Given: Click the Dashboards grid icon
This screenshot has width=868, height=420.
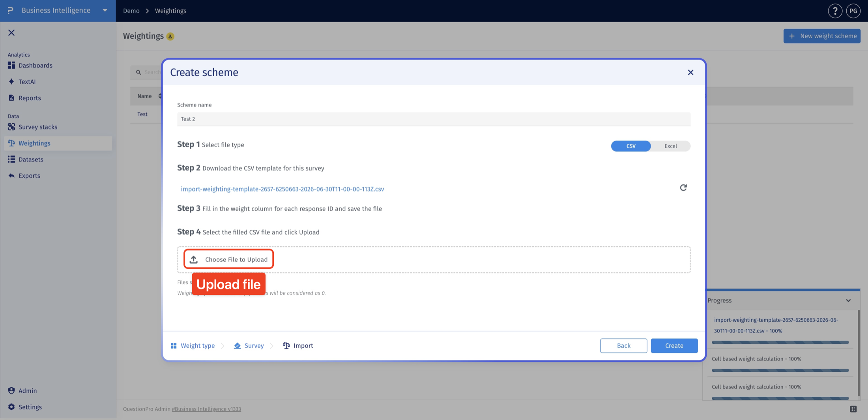Looking at the screenshot, I should pyautogui.click(x=11, y=65).
